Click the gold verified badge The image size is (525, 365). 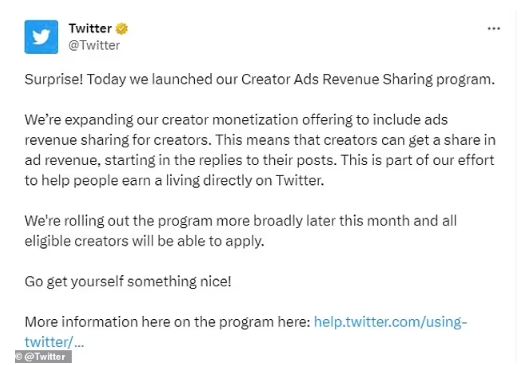point(122,29)
